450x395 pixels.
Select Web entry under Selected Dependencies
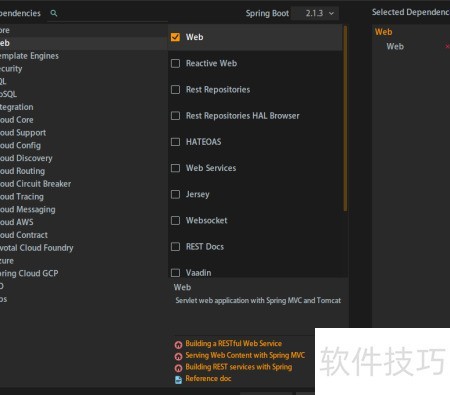tap(395, 46)
